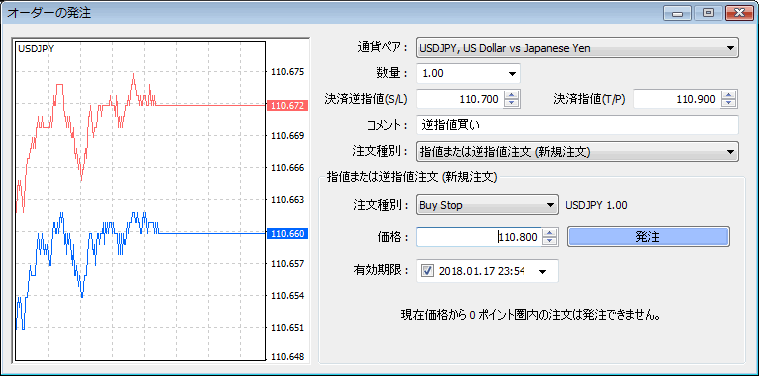Decrease the S/L value with down arrow
This screenshot has width=759, height=376.
[512, 104]
